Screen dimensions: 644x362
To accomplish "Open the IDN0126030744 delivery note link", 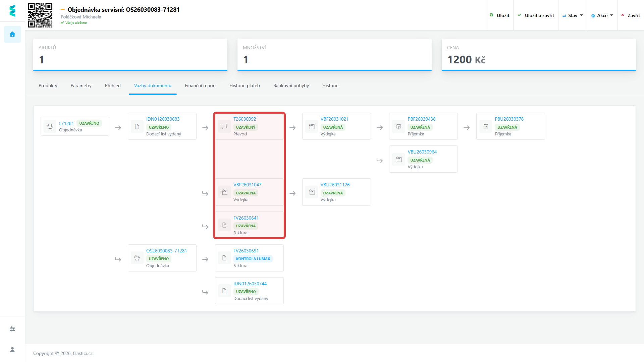I will 250,284.
